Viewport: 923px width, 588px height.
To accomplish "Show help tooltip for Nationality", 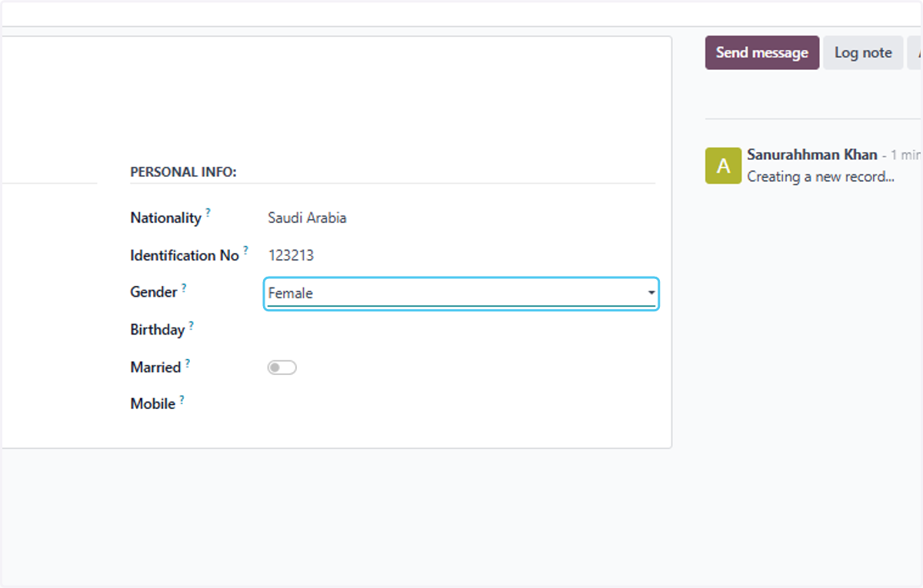I will [x=208, y=212].
